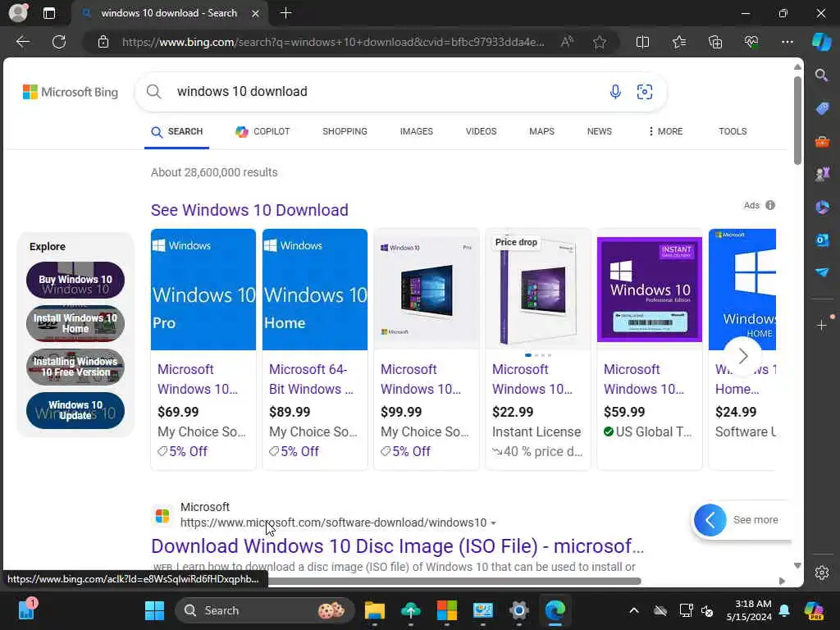Open the Favorites list icon

[x=678, y=42]
